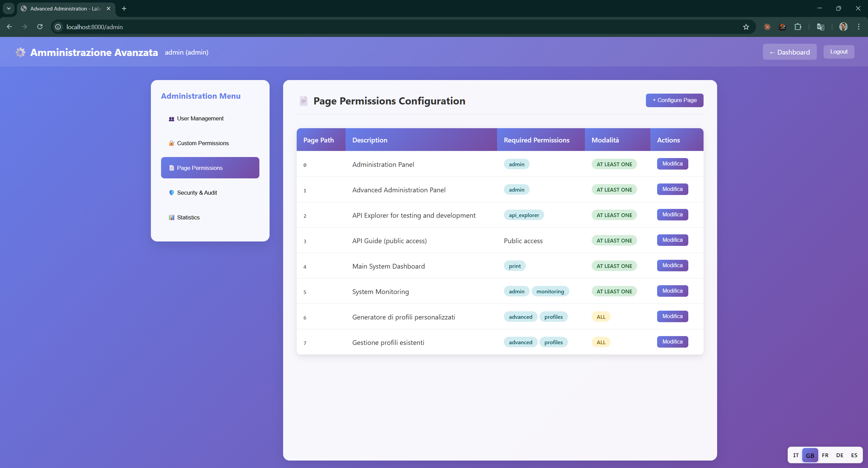The image size is (868, 468).
Task: Switch language to FR
Action: tap(825, 455)
